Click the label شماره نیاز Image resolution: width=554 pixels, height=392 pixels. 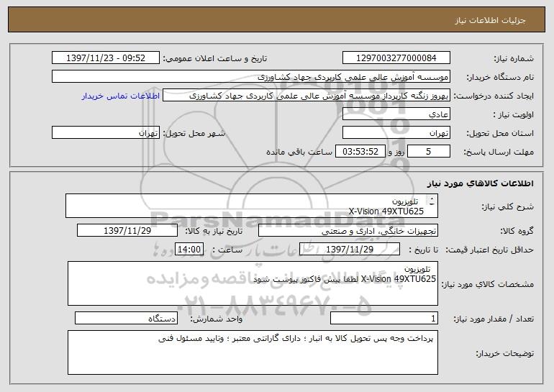[x=514, y=58]
